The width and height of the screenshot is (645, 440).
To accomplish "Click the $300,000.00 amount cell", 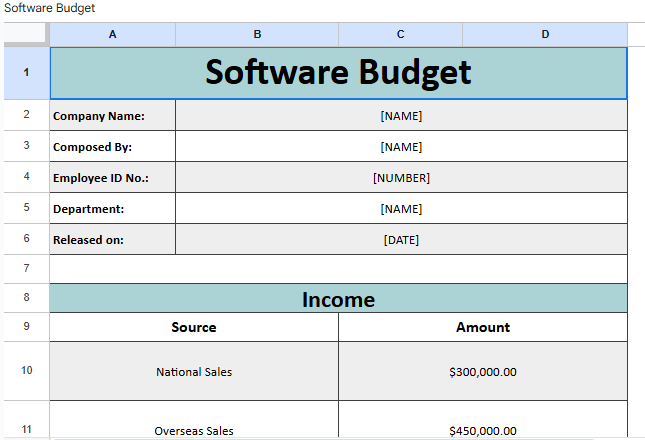I will pos(483,372).
